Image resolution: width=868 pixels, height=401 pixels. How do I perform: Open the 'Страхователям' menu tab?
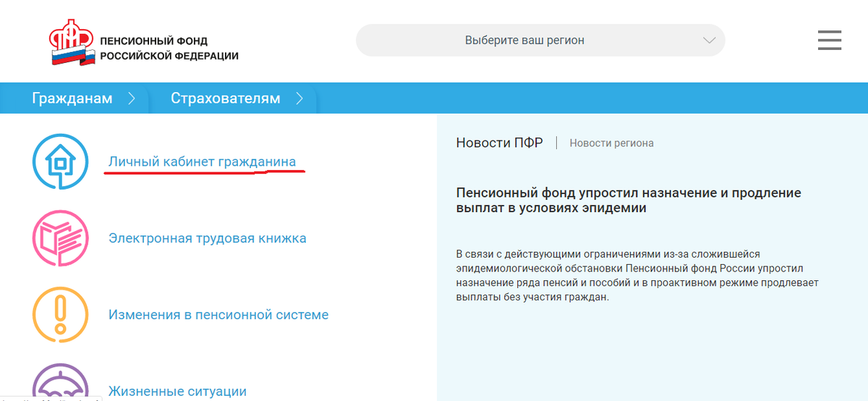point(226,98)
